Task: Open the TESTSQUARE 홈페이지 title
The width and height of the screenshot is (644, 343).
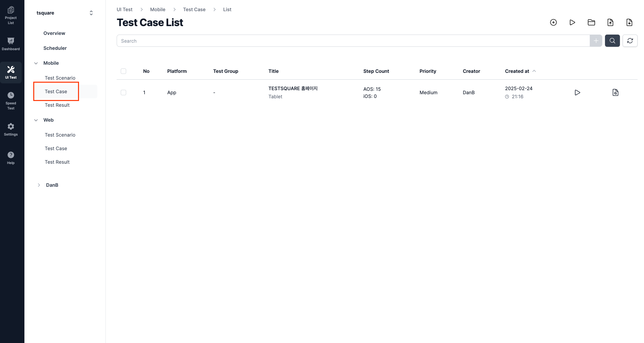Action: [x=293, y=88]
